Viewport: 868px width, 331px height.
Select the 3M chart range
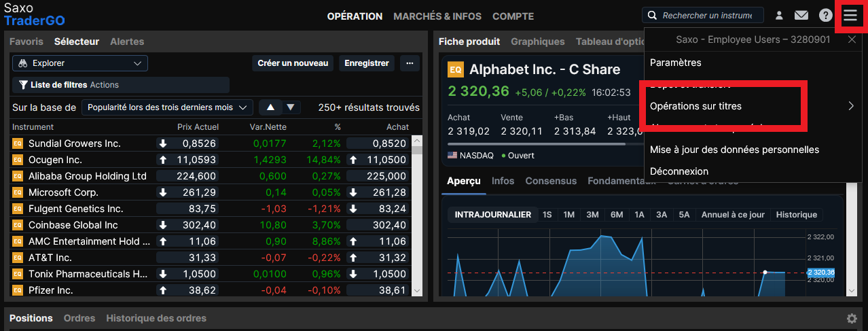click(592, 215)
